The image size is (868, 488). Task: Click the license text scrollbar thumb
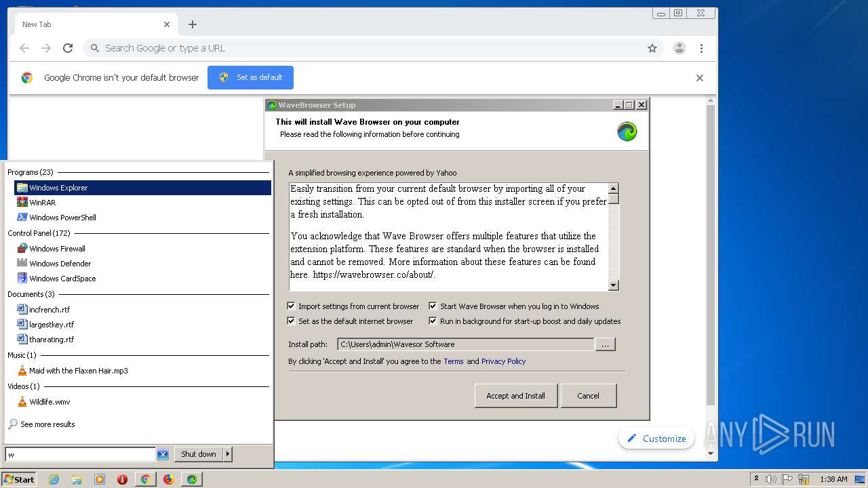614,199
